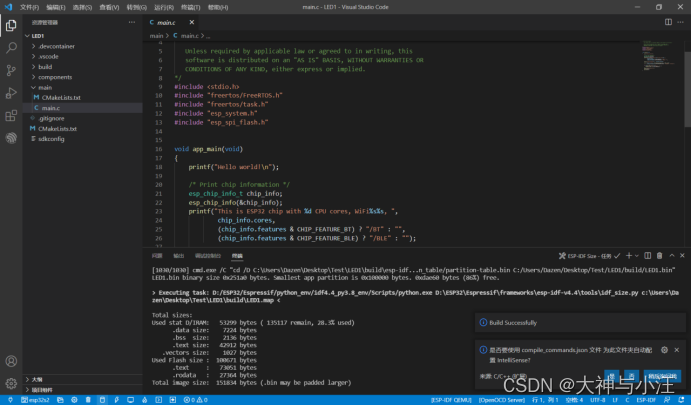Click the code minimap preview
Viewport: 691px width, 405px height.
659,56
